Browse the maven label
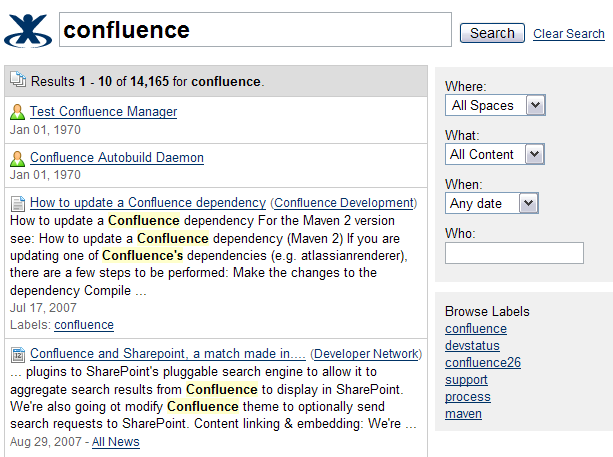Screen dimensions: 613x457 point(463,414)
